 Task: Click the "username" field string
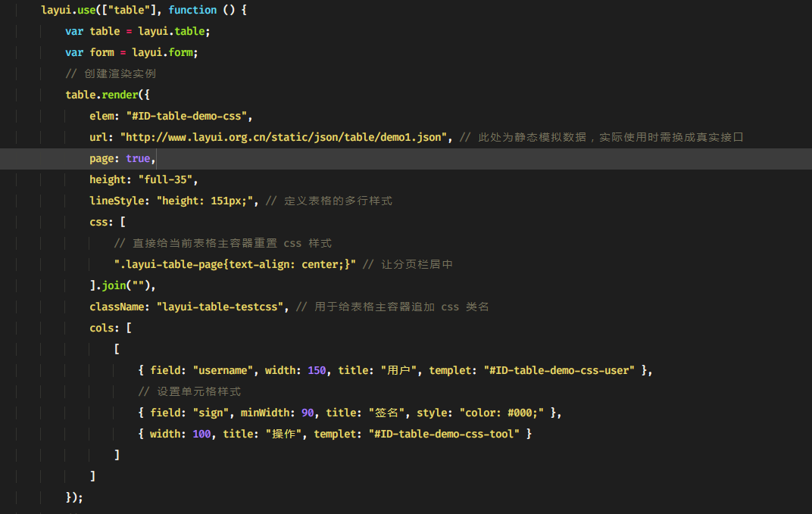tap(223, 371)
